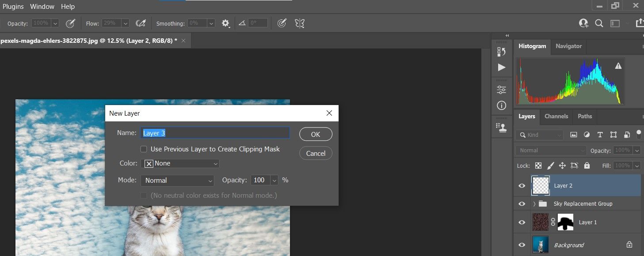
Task: Open smoothing options gear
Action: 226,23
